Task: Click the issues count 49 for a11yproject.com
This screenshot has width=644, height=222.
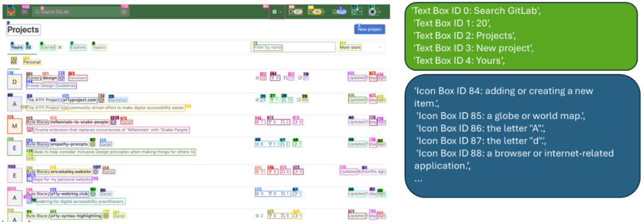Action: click(303, 99)
